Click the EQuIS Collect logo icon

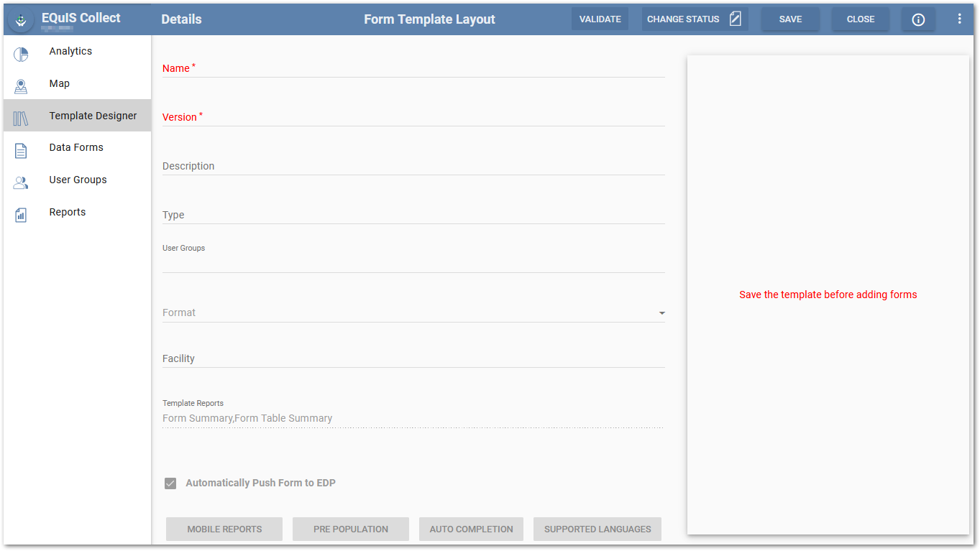click(21, 19)
